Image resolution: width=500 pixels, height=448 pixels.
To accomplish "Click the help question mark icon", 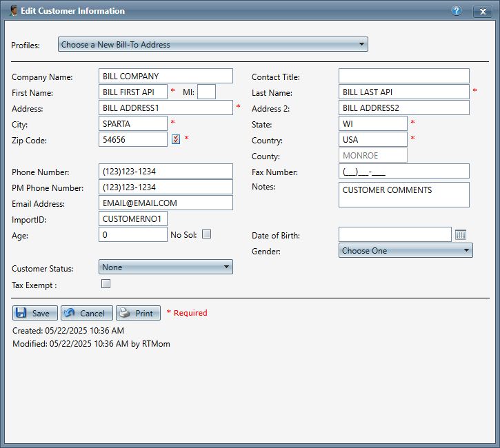I will click(x=456, y=11).
